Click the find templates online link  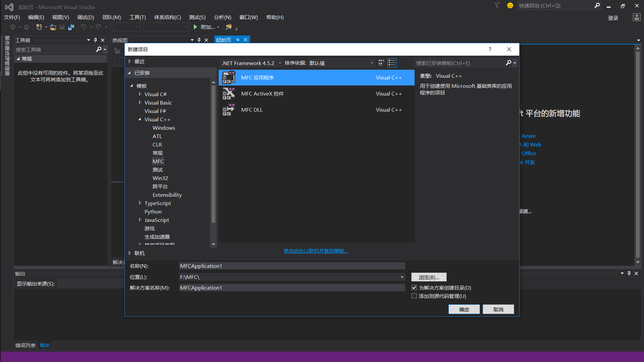(316, 251)
